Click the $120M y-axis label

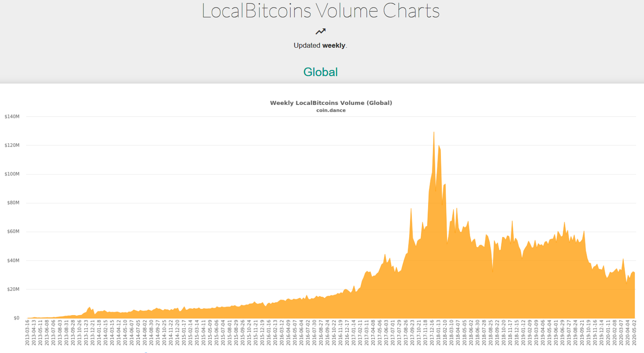12,145
